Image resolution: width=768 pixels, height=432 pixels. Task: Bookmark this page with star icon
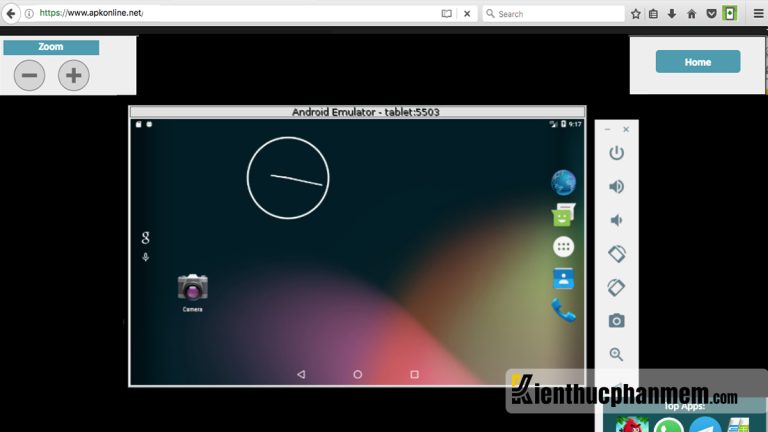636,14
